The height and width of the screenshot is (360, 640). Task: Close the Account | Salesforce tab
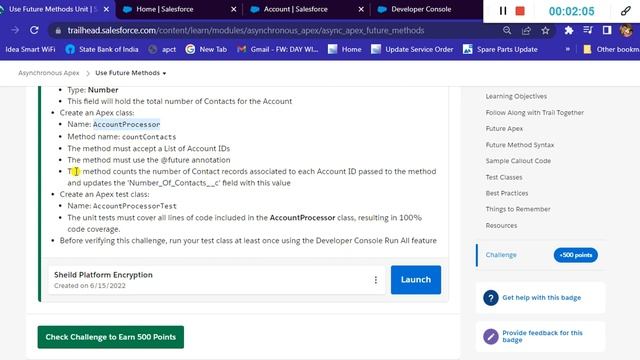[x=361, y=9]
